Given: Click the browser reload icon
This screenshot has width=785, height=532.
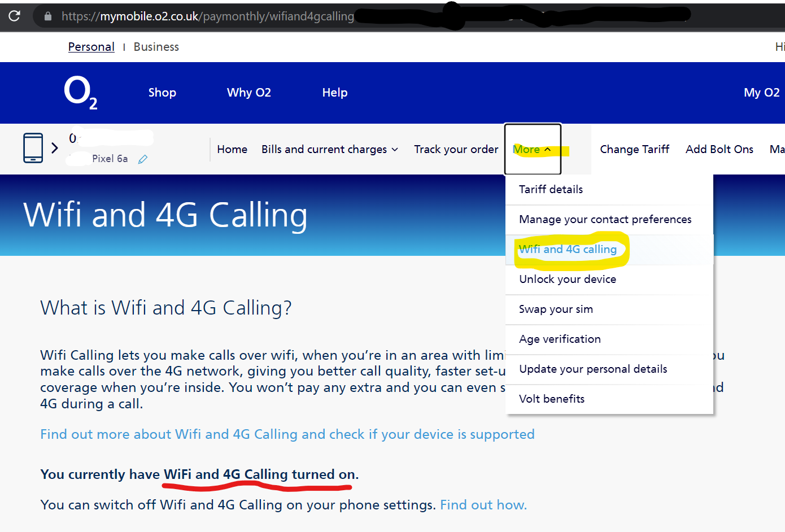Looking at the screenshot, I should tap(15, 16).
